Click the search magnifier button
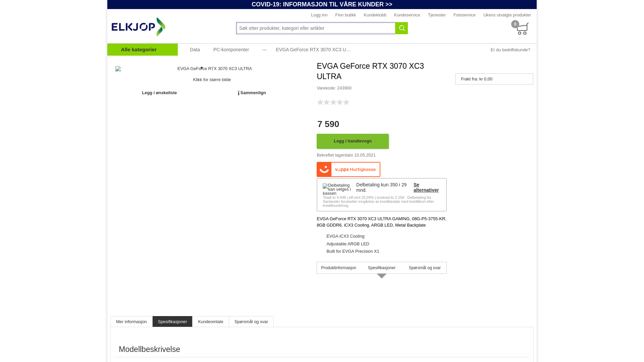The height and width of the screenshot is (362, 644). (x=401, y=28)
